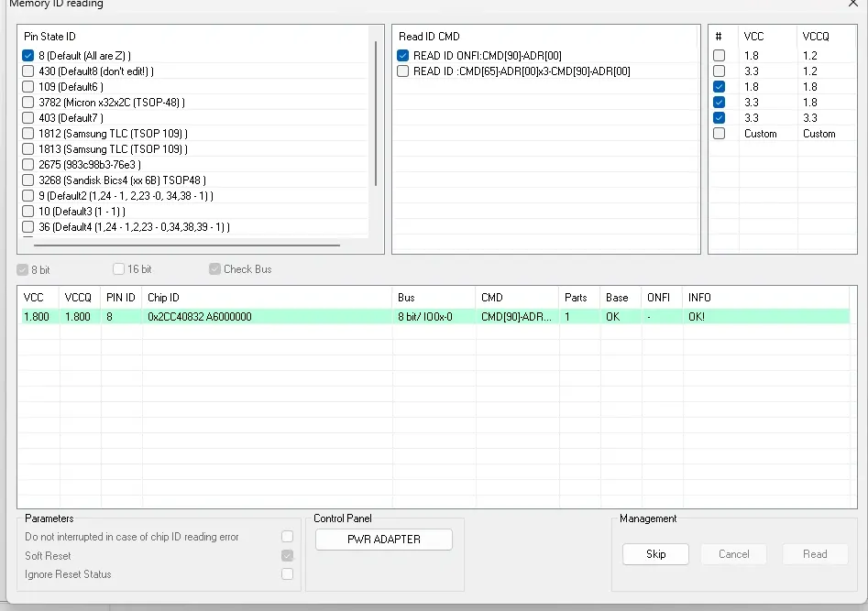Toggle the Soft Reset parameter checkbox
The image size is (868, 611).
point(287,555)
